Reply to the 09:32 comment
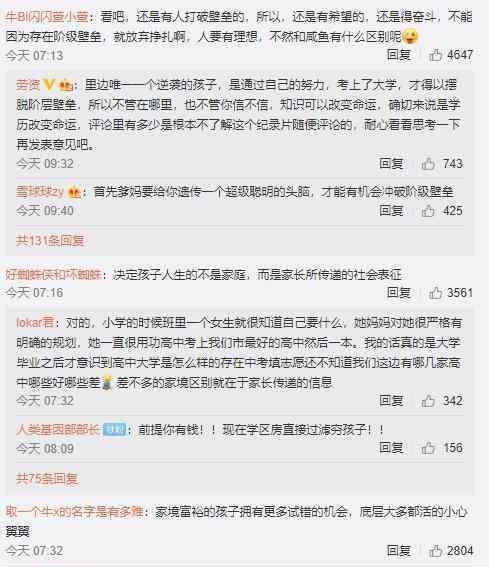Viewport: 489px width, 567px height. (391, 164)
